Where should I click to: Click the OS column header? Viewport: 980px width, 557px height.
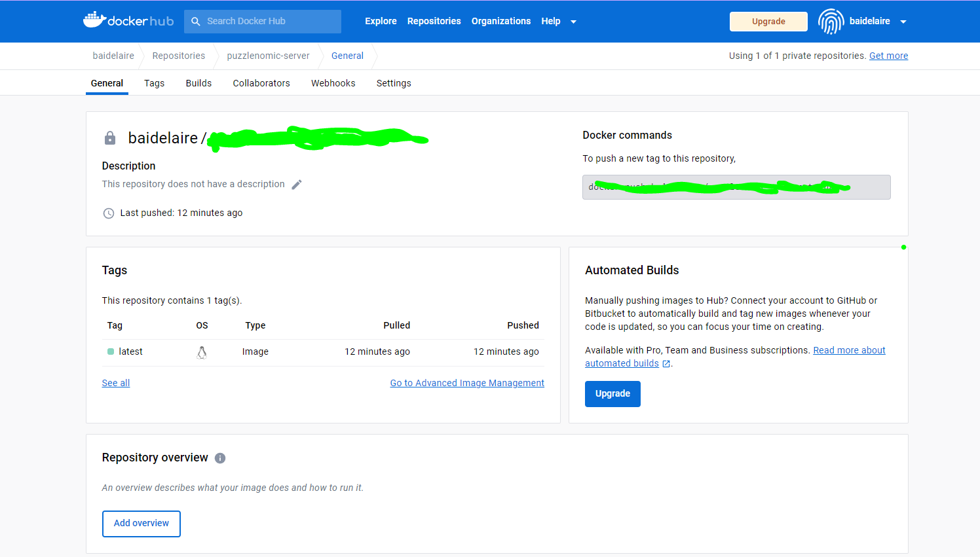202,326
